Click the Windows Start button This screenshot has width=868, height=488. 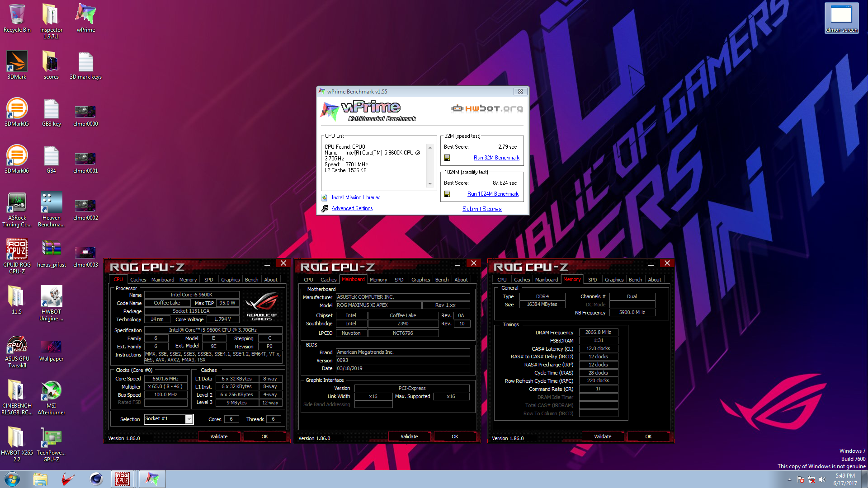(x=12, y=479)
